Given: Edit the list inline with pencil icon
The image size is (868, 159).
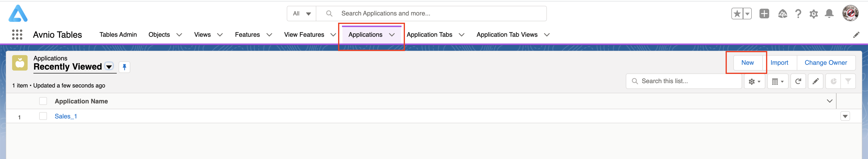Looking at the screenshot, I should point(815,81).
